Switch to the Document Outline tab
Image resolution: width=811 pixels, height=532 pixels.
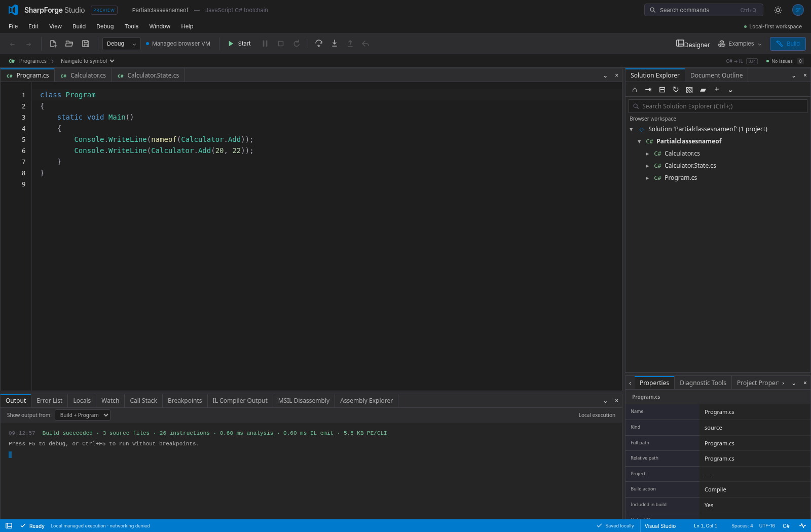click(716, 75)
